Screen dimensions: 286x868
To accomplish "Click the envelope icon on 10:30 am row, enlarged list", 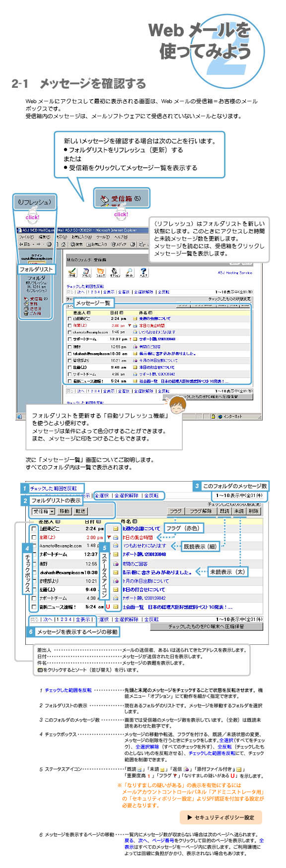I will click(x=116, y=572).
